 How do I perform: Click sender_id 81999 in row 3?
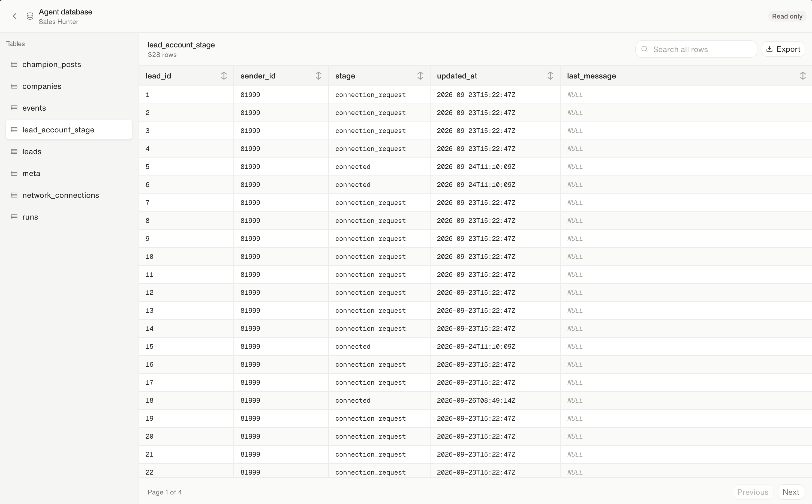click(250, 131)
